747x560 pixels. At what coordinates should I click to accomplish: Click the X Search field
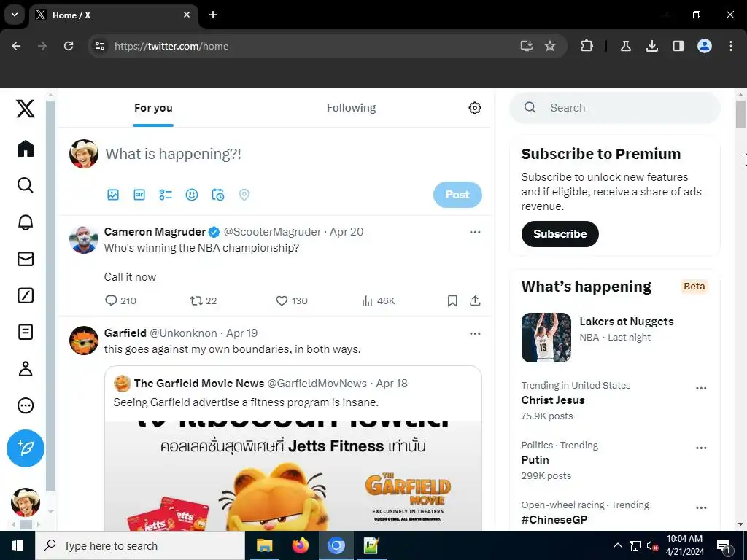click(x=614, y=108)
